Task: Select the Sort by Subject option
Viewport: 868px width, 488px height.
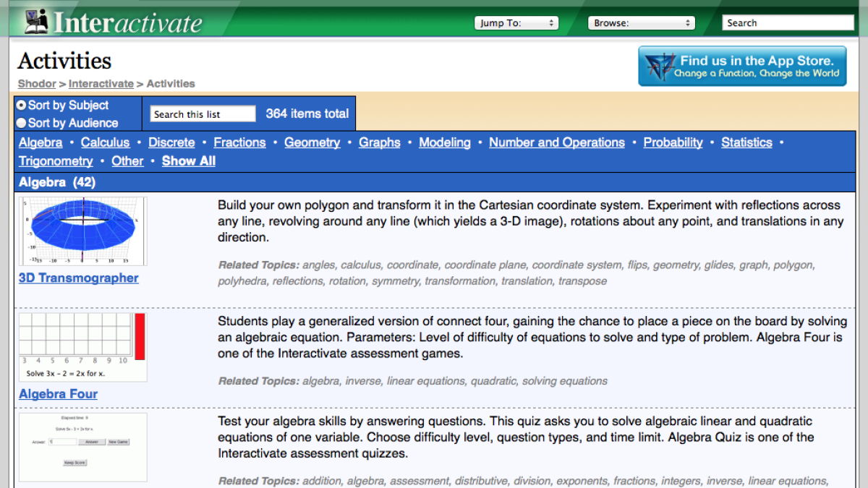Action: point(22,105)
